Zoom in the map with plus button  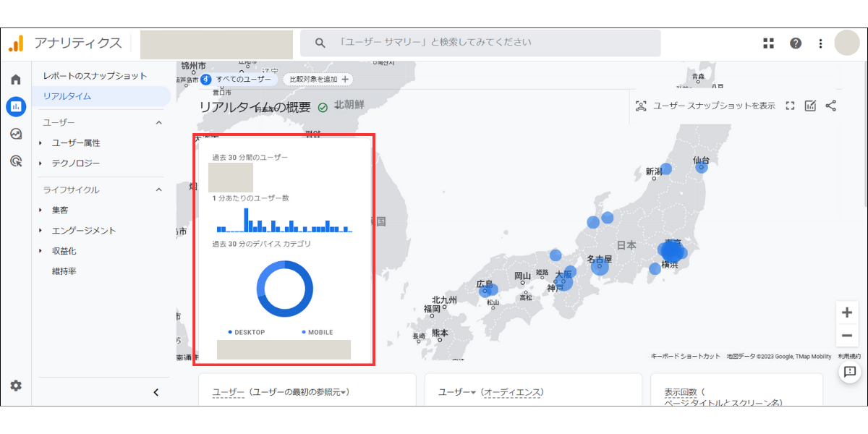coord(846,312)
